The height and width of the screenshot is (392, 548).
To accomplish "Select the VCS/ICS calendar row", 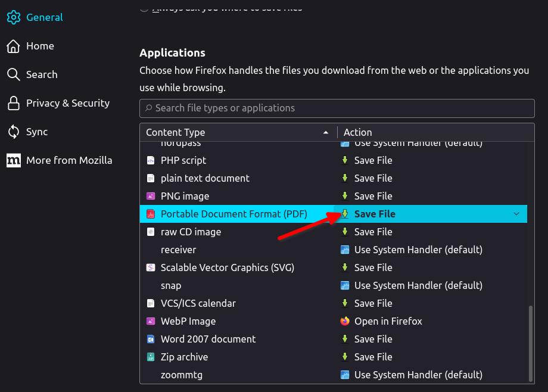I will pyautogui.click(x=334, y=303).
